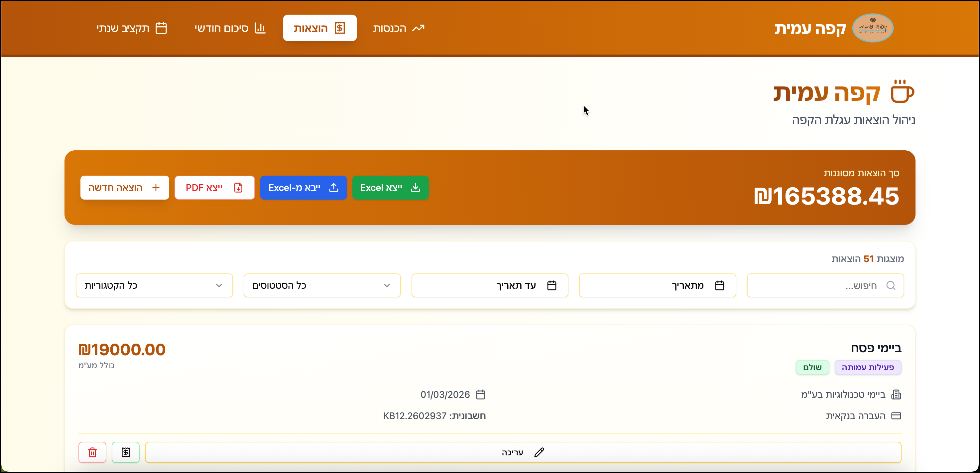Open the עד תאריך to-date picker
980x473 pixels.
point(490,285)
